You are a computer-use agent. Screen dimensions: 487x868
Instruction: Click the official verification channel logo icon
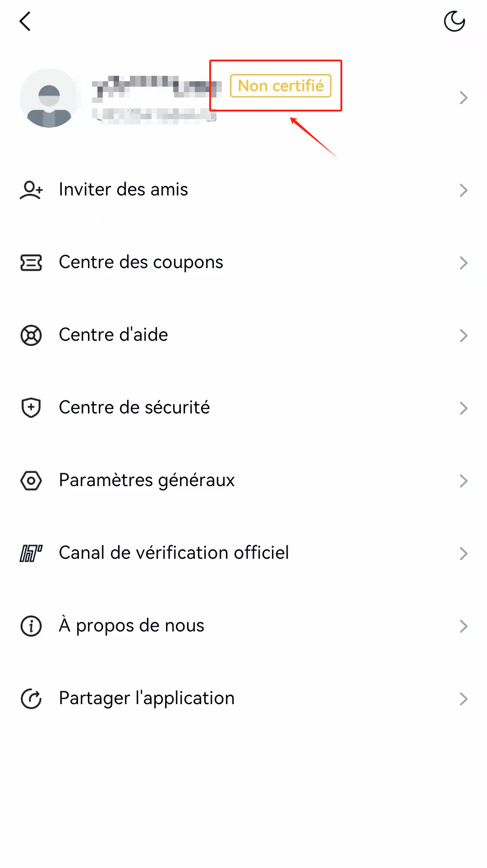(x=31, y=553)
